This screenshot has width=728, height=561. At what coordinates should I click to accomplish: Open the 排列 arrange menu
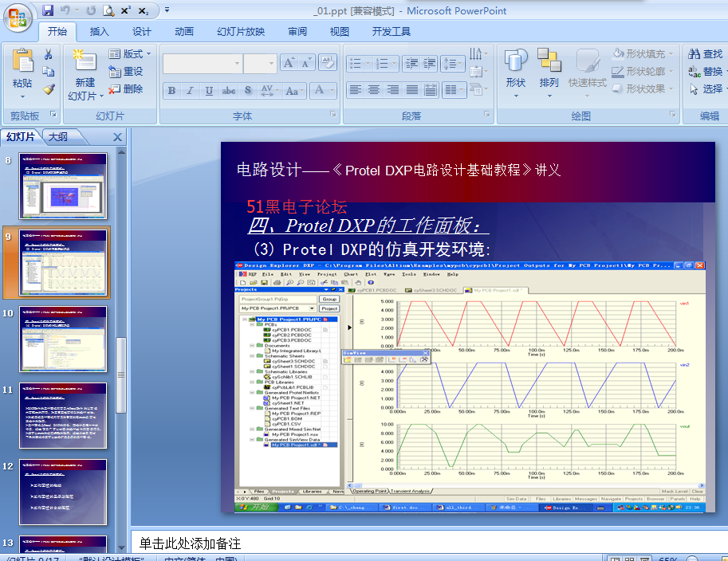(549, 73)
